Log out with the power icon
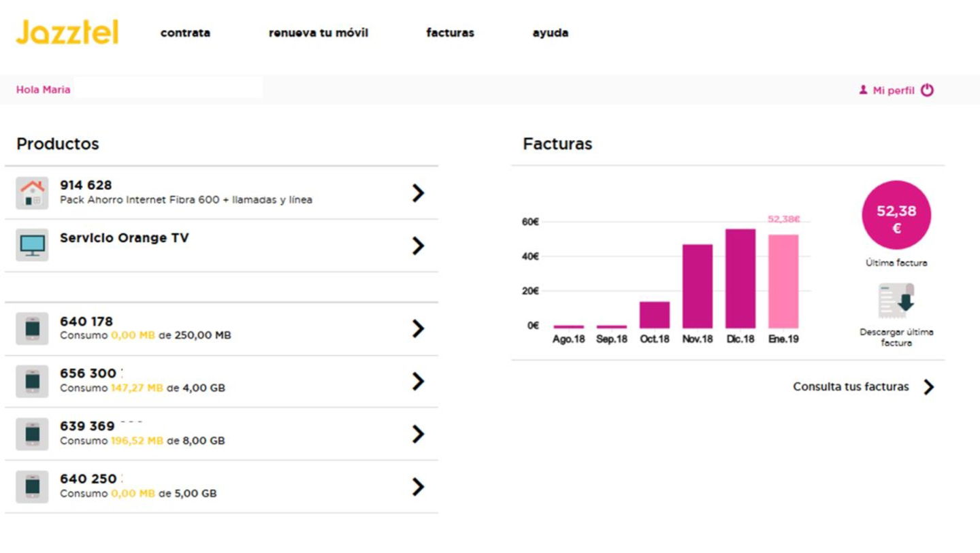980x553 pixels. [x=927, y=90]
